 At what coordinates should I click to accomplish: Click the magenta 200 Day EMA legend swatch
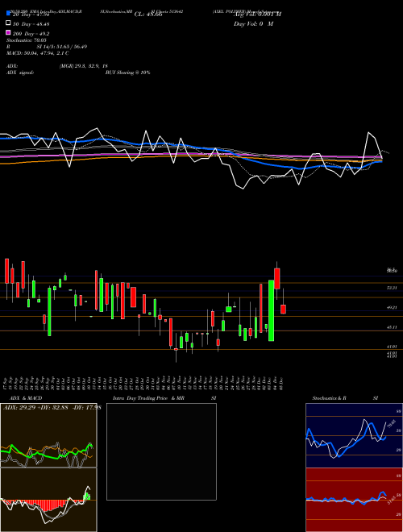pos(9,33)
